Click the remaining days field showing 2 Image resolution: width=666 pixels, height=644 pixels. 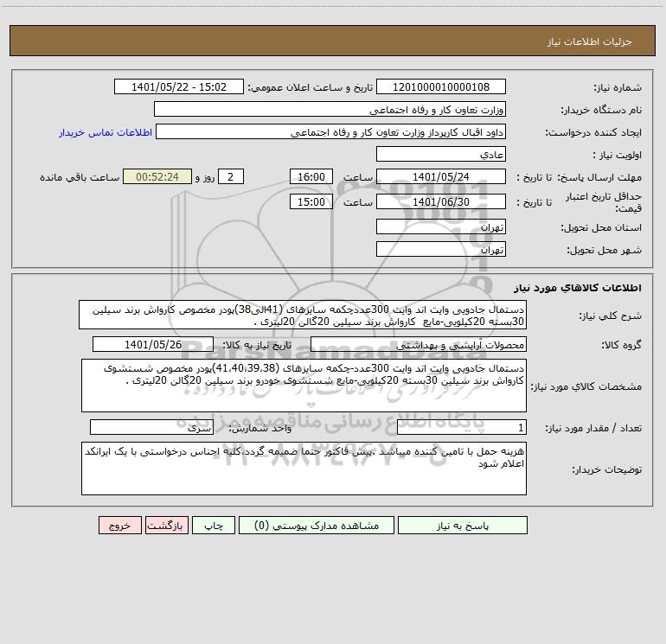coord(231,176)
